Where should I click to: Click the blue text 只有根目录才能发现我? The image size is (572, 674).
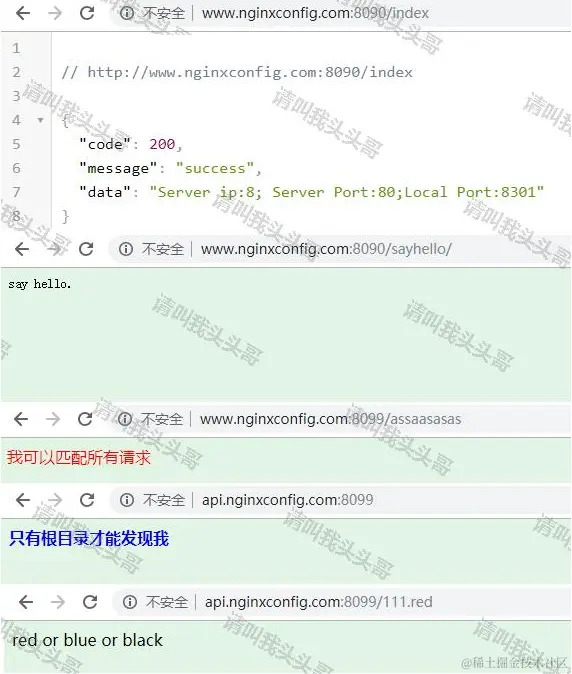[x=89, y=538]
